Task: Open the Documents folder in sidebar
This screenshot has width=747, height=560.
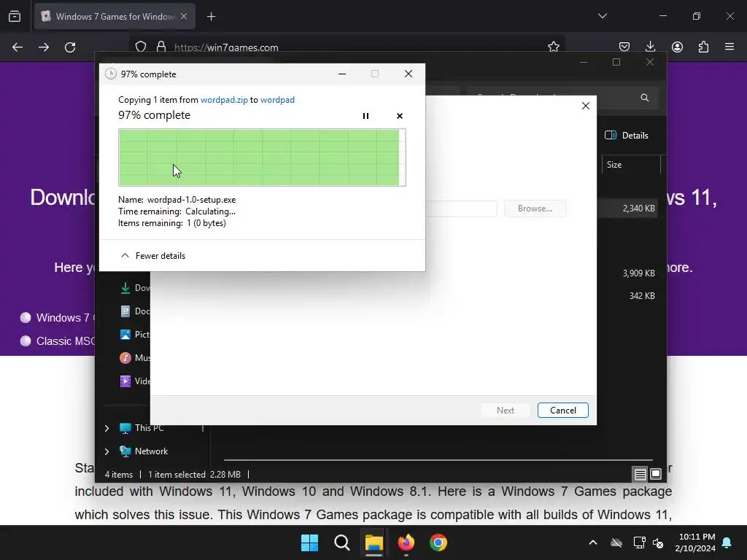Action: point(135,311)
